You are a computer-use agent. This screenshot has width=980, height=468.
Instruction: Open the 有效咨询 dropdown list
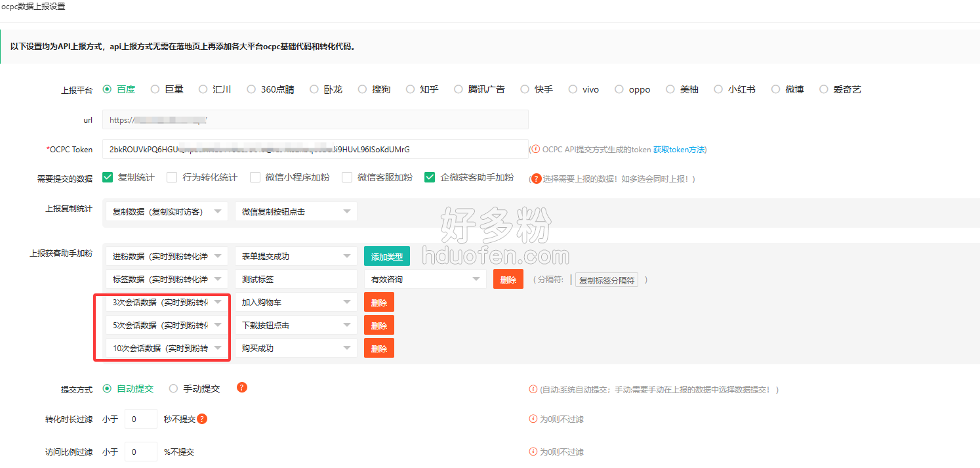click(x=425, y=279)
